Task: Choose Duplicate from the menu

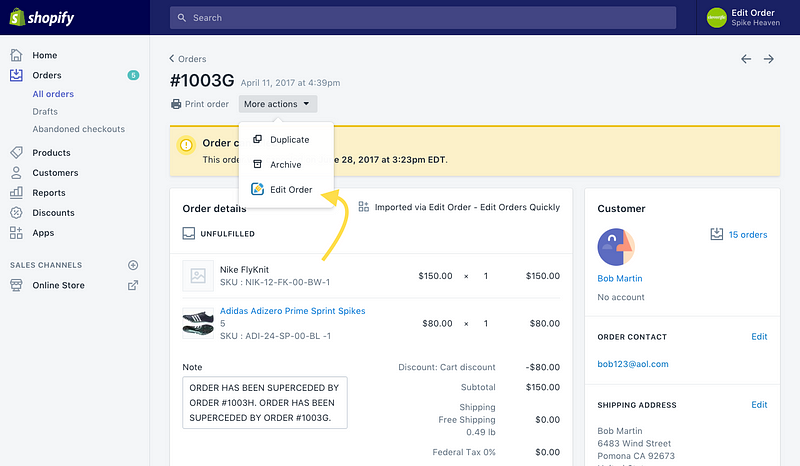Action: tap(286, 139)
